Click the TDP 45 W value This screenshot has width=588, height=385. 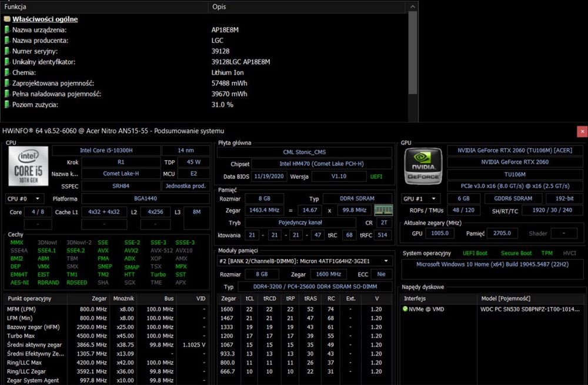193,162
